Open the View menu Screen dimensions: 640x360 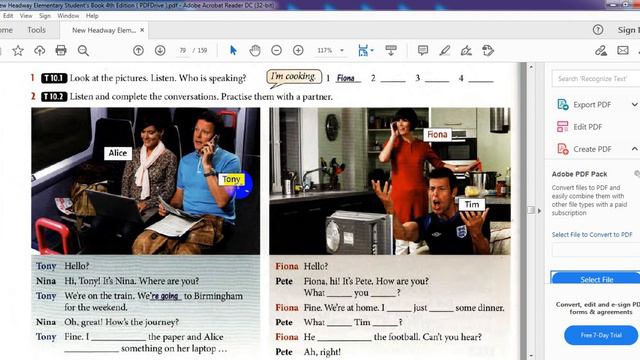(26, 16)
